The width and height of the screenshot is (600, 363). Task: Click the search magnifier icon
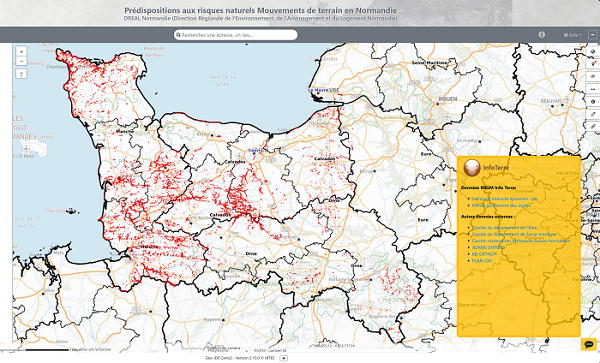[x=178, y=35]
